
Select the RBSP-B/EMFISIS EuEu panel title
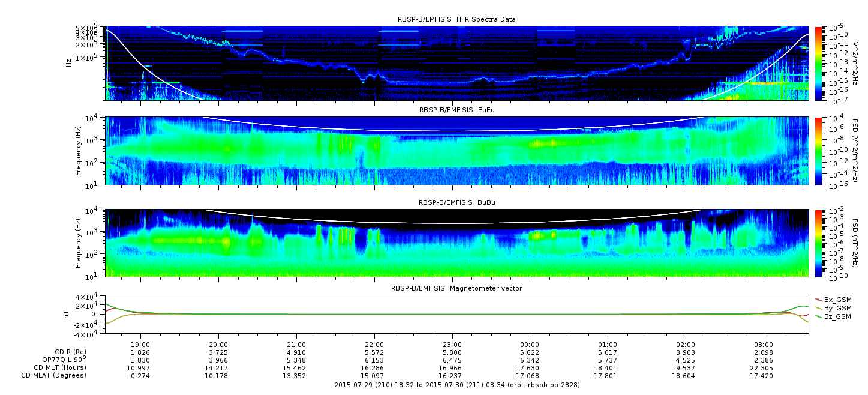pos(456,110)
